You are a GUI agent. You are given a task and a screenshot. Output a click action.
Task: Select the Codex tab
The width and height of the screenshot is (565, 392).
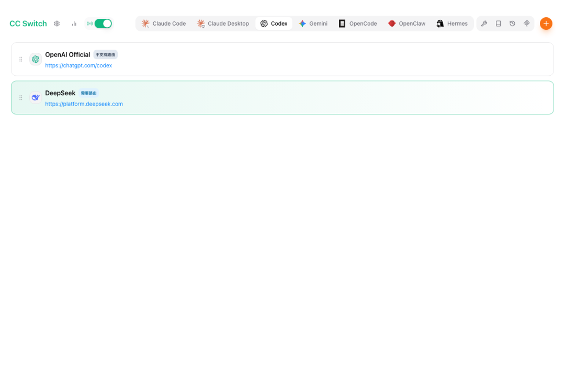tap(274, 24)
